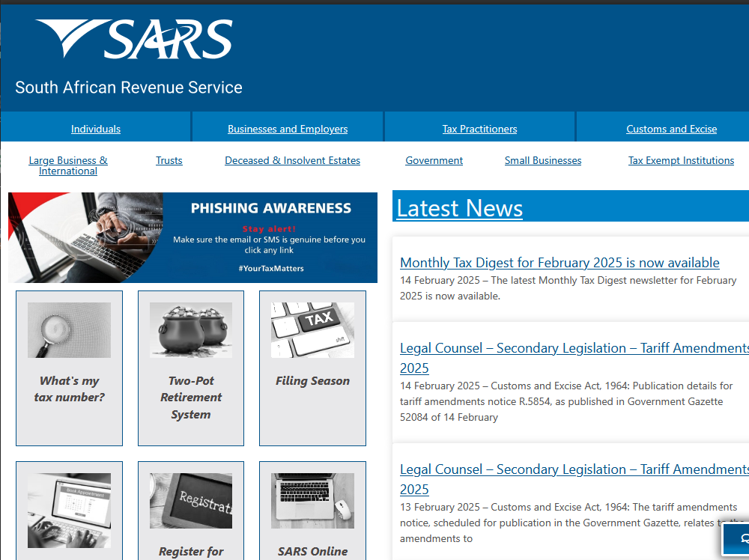Viewport: 749px width, 560px height.
Task: Open the Trusts link
Action: tap(169, 160)
